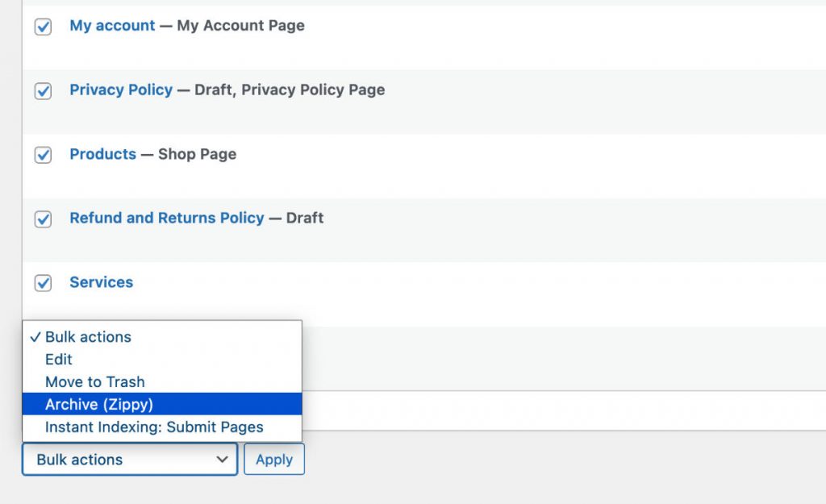Choose Archive (Zippy) bulk action

(162, 404)
